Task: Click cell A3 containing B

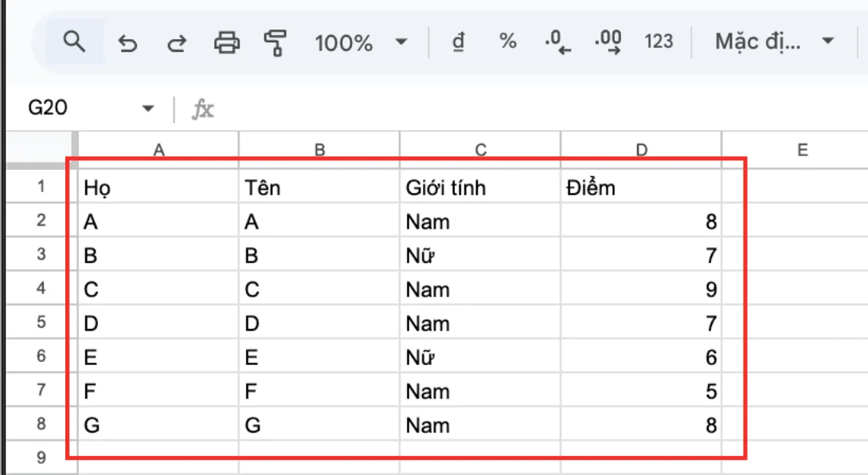Action: 158,254
